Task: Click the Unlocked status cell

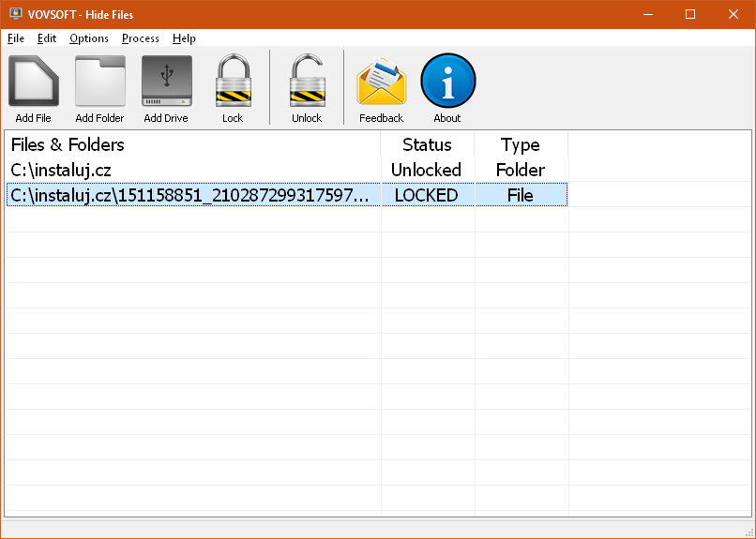Action: coord(427,170)
